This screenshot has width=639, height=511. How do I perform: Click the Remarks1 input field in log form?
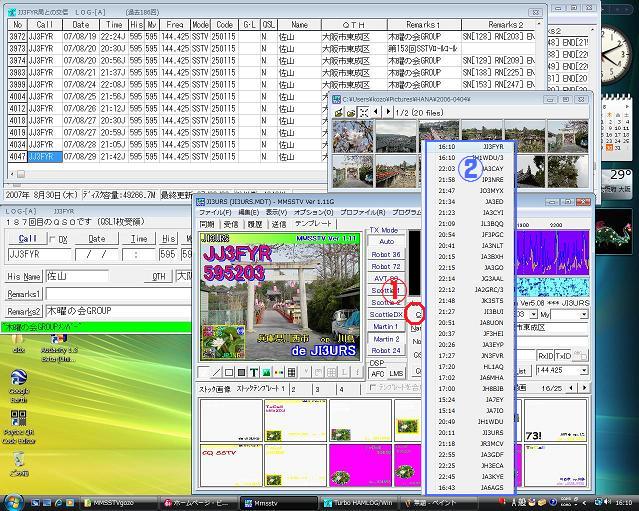[119, 294]
